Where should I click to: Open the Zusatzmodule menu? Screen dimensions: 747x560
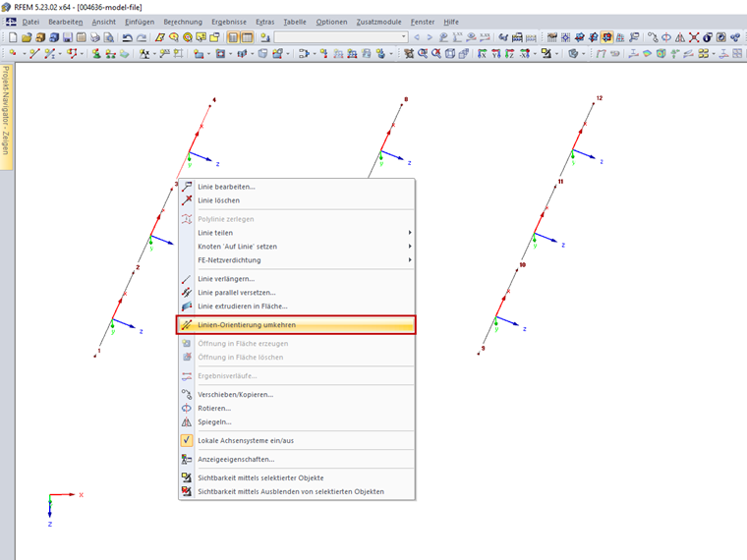pyautogui.click(x=378, y=22)
